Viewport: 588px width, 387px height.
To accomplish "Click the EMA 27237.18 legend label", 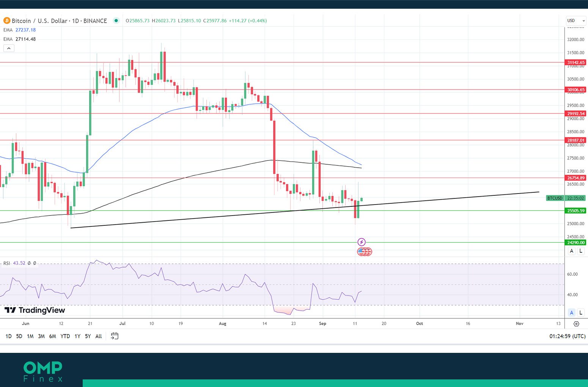I will [x=19, y=30].
